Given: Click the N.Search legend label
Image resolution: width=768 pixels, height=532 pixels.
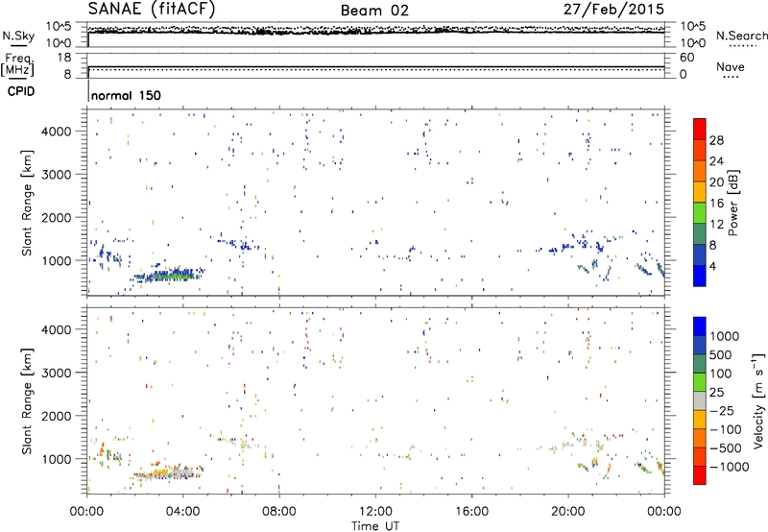Looking at the screenshot, I should (x=742, y=36).
